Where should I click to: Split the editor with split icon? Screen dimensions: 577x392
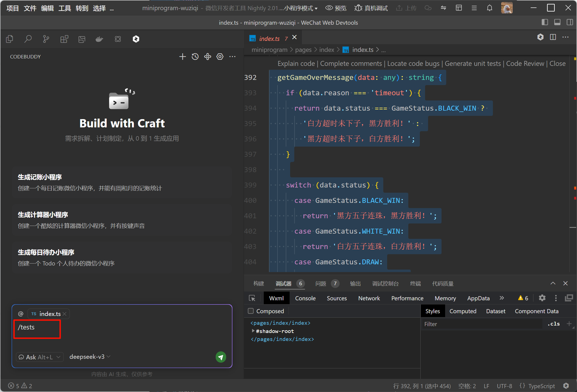point(553,37)
